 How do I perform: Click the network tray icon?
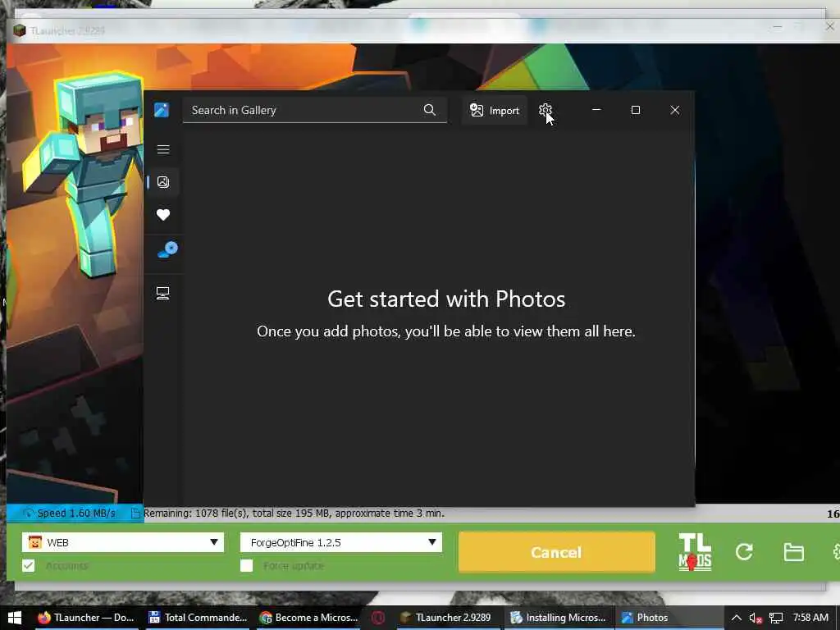pyautogui.click(x=776, y=618)
